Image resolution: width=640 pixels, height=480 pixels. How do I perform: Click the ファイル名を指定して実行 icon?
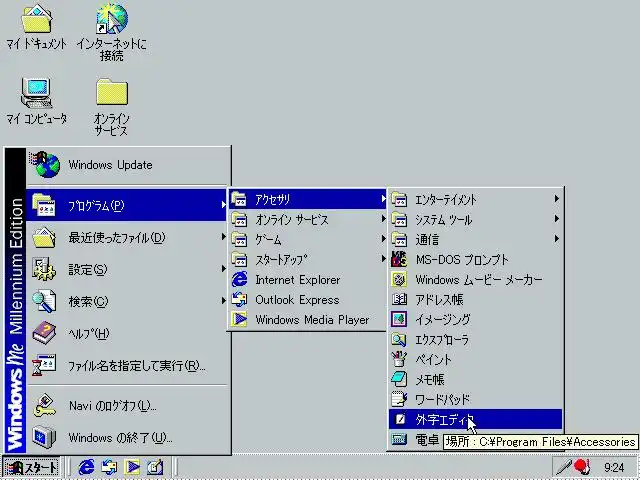pos(44,365)
